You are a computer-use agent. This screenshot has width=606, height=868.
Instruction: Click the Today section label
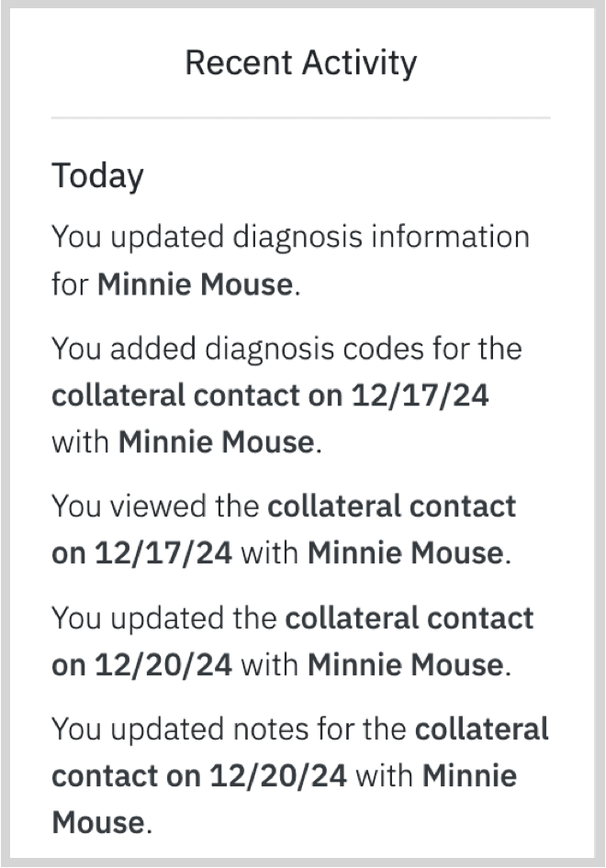[x=97, y=176]
